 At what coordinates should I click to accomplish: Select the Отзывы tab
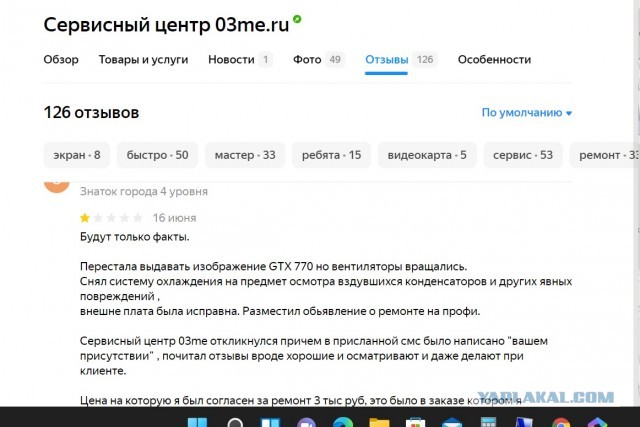401,60
